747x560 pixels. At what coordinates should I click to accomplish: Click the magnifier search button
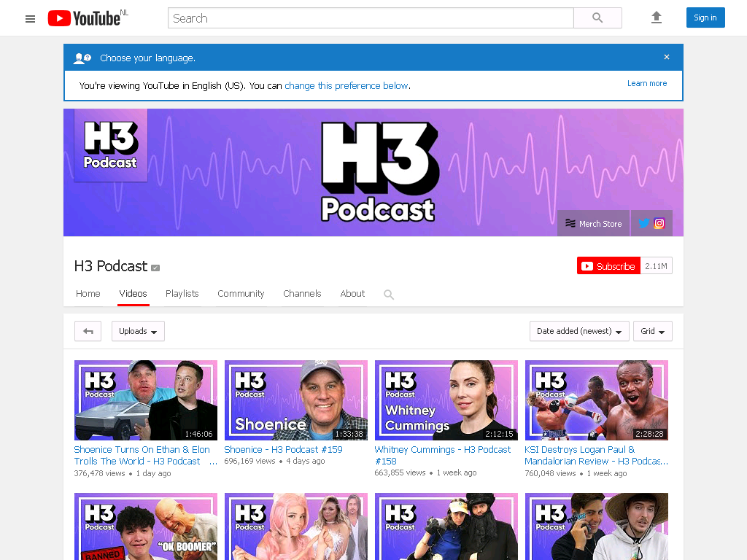tap(597, 18)
